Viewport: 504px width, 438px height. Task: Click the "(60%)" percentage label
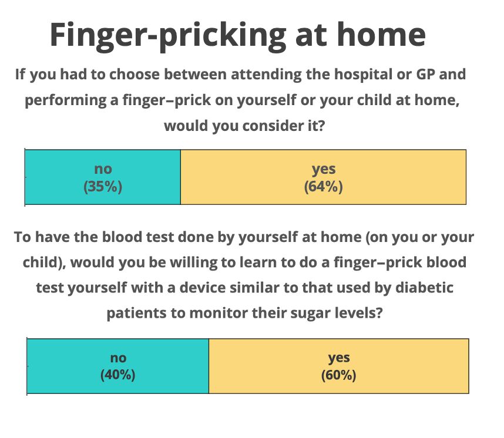(339, 375)
